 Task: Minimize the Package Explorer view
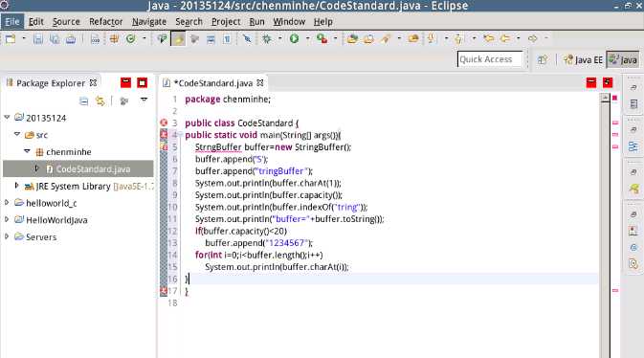125,83
